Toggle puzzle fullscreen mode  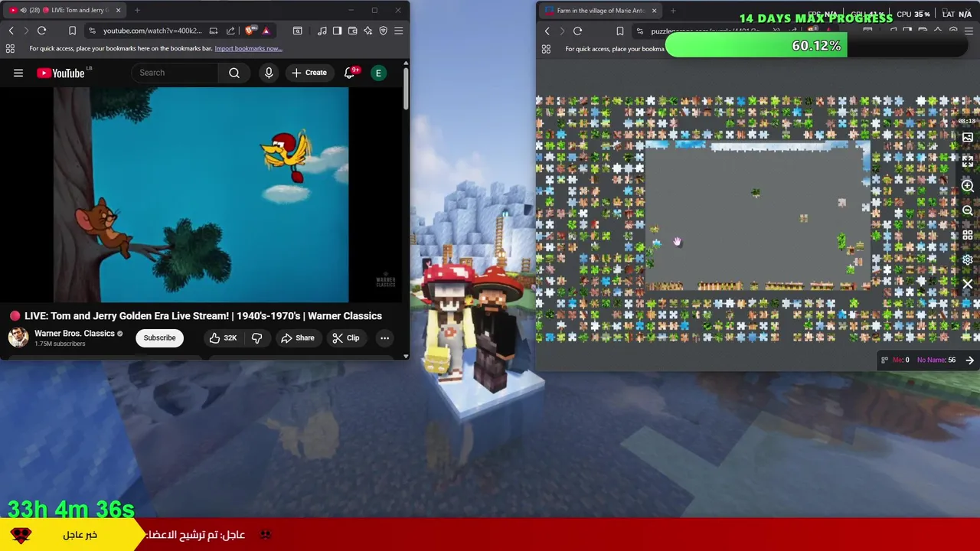(968, 161)
